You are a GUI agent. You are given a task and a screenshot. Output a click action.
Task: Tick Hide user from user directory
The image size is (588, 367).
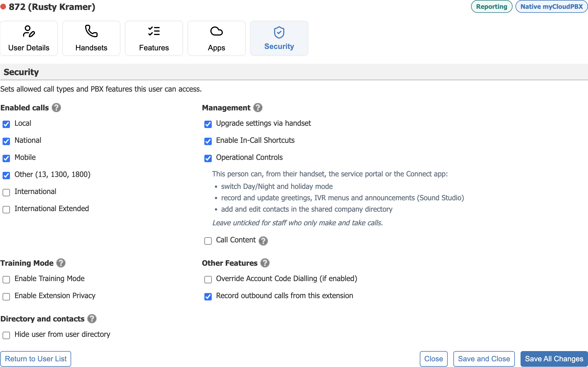[x=6, y=335]
